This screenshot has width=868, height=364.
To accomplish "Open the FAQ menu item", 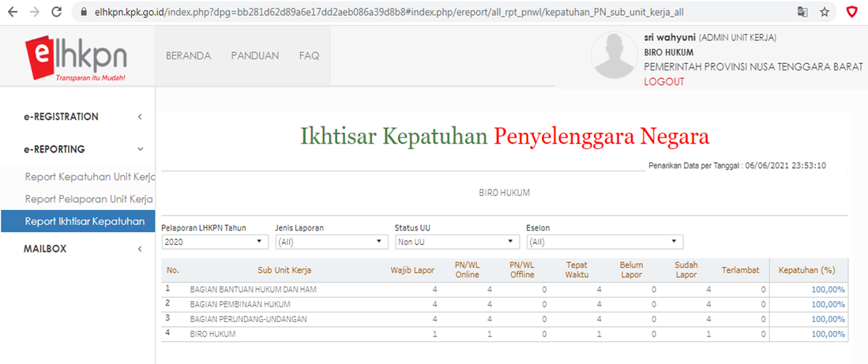I will click(x=309, y=56).
